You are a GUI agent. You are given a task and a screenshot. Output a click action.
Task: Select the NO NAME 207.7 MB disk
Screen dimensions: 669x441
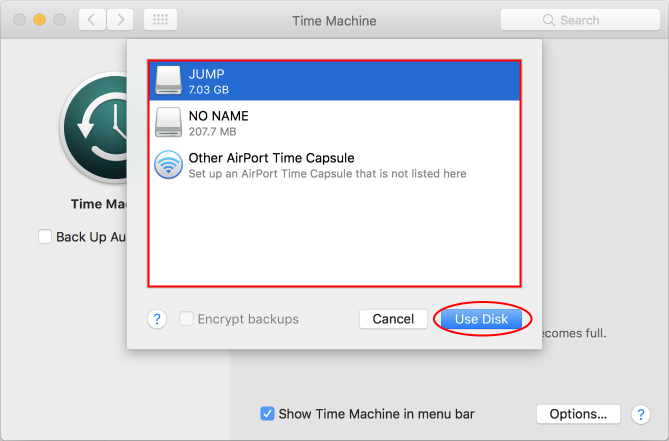(334, 122)
